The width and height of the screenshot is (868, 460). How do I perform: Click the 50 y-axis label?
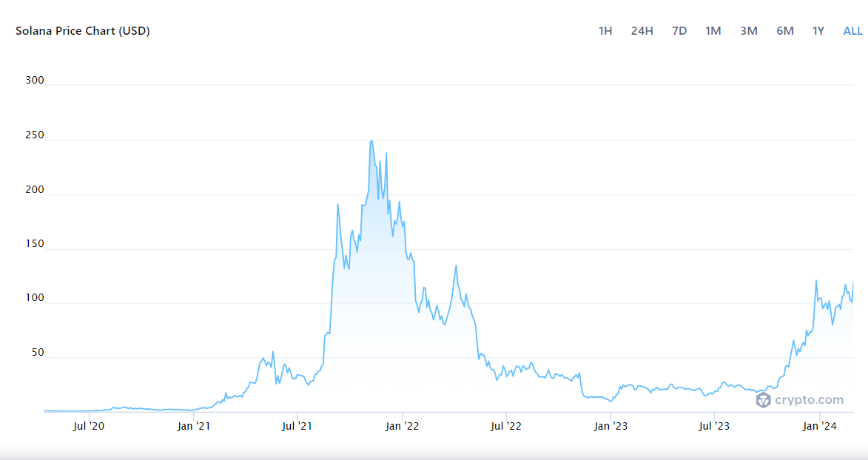click(37, 353)
